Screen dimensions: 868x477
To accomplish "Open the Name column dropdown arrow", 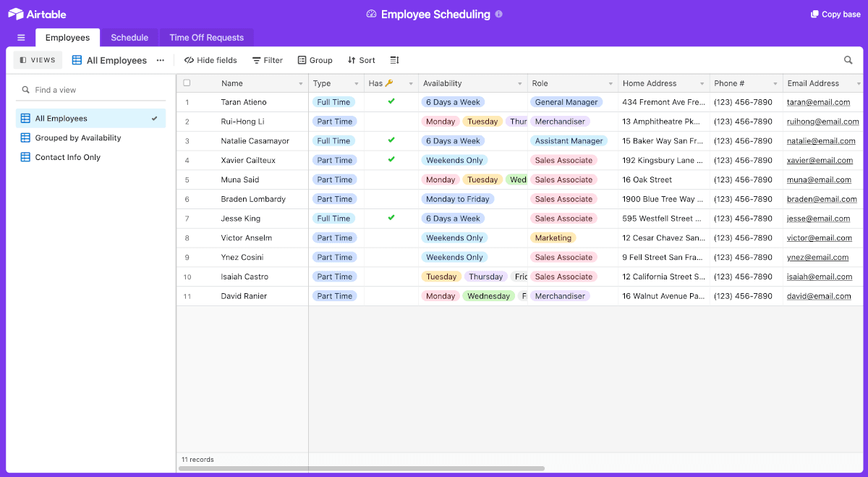I will click(x=301, y=84).
